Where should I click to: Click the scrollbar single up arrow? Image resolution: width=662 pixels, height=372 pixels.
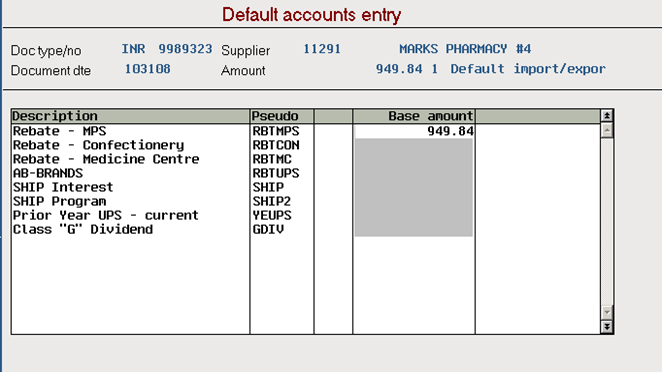607,130
